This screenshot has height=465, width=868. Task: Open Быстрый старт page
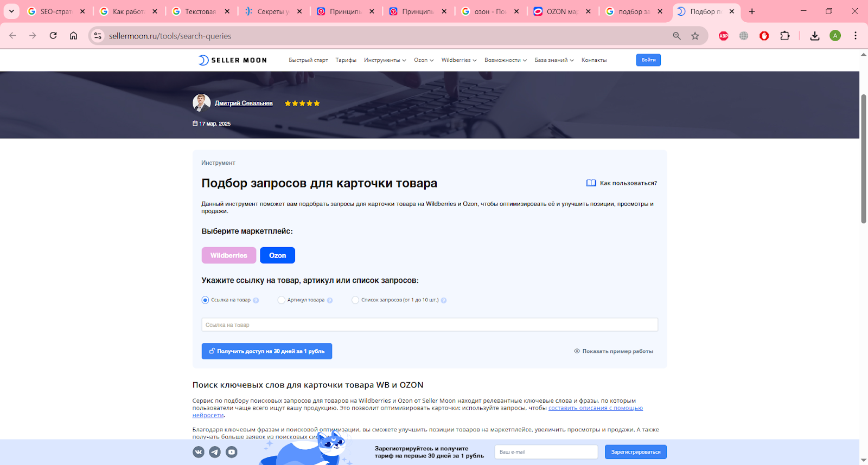pyautogui.click(x=308, y=60)
